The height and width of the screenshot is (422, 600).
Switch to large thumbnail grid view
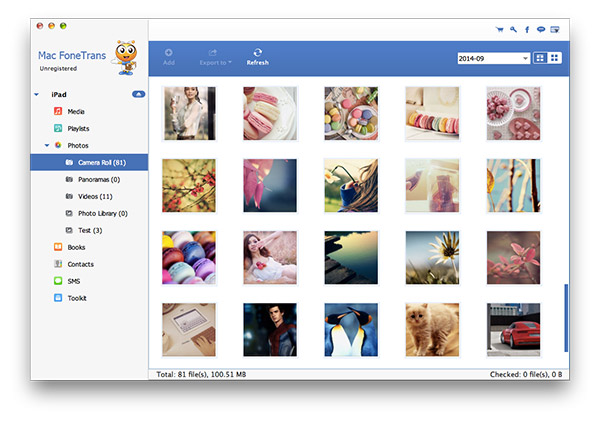[539, 58]
